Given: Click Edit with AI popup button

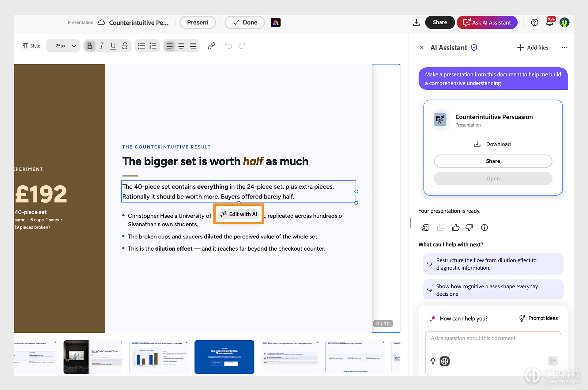Looking at the screenshot, I should tap(239, 214).
